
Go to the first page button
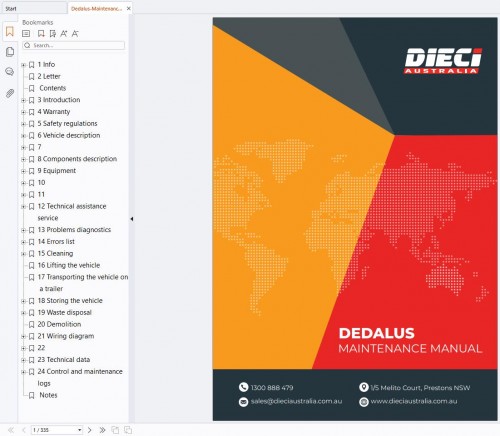coord(11,430)
